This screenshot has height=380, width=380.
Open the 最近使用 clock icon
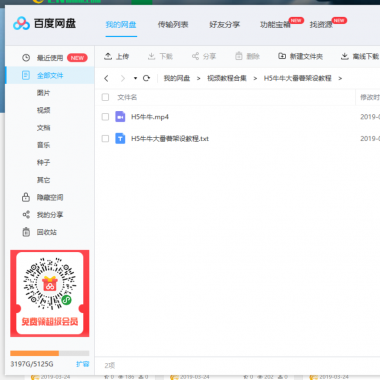coord(26,58)
